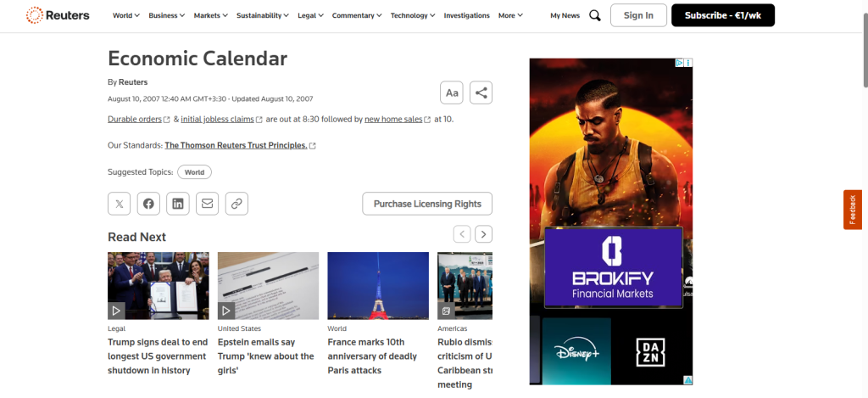Open the Investigations menu item
This screenshot has width=868, height=398.
[x=466, y=15]
